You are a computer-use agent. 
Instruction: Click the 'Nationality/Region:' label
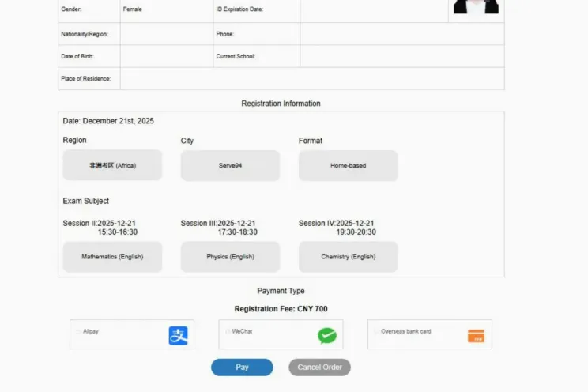85,34
